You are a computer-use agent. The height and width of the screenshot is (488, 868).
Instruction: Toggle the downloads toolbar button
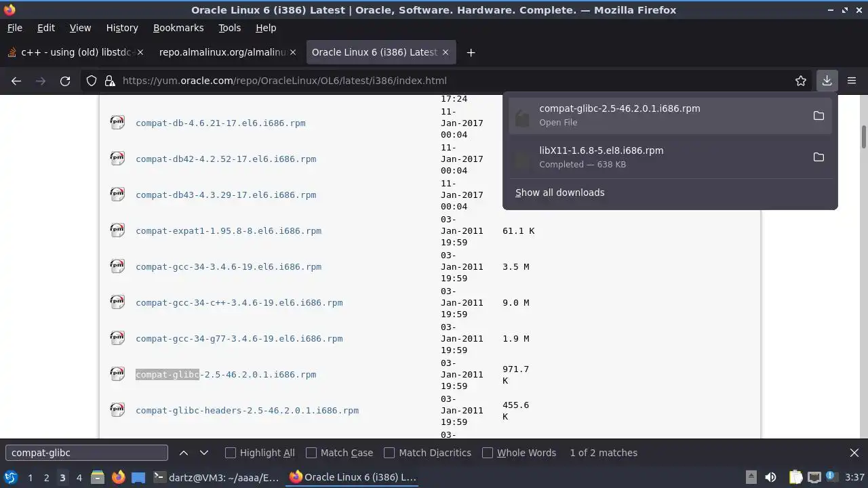tap(827, 81)
